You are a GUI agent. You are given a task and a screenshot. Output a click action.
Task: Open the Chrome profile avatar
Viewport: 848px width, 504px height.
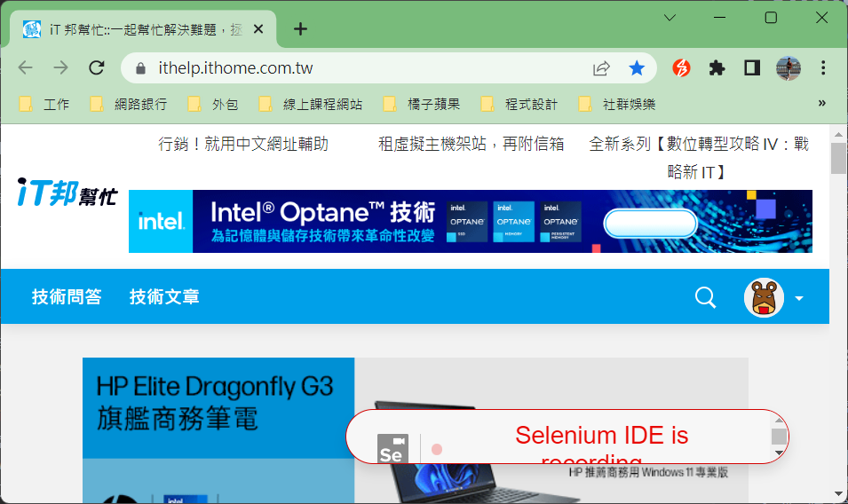pyautogui.click(x=788, y=68)
